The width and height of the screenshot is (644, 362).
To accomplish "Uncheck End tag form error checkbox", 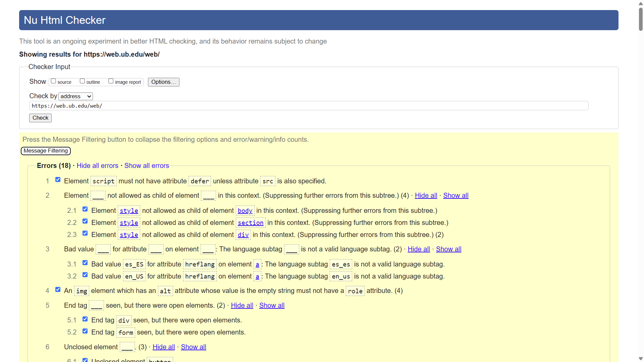I will pos(85,331).
